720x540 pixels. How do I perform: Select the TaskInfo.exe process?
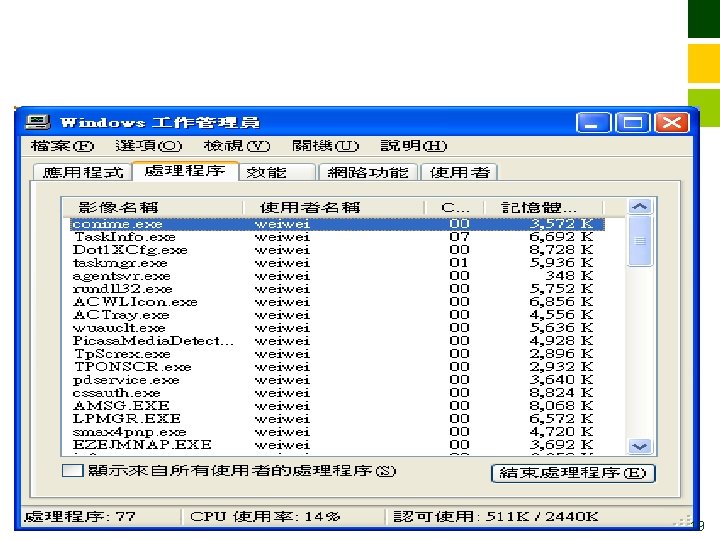(338, 237)
